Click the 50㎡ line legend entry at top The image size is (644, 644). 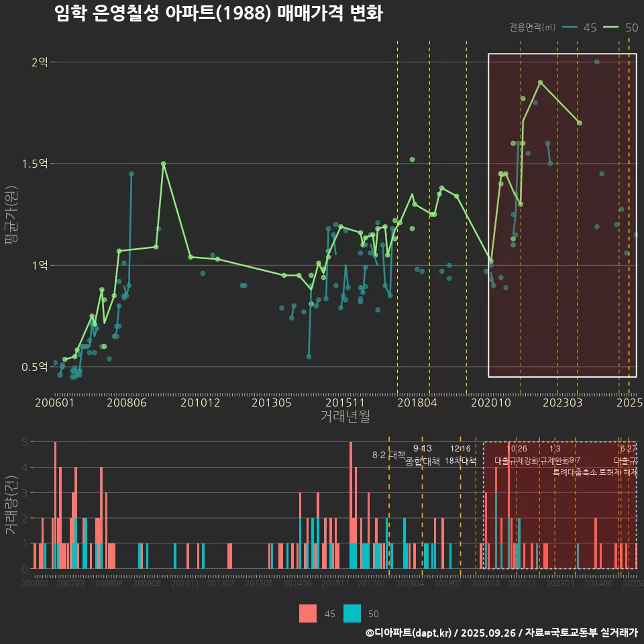point(621,28)
